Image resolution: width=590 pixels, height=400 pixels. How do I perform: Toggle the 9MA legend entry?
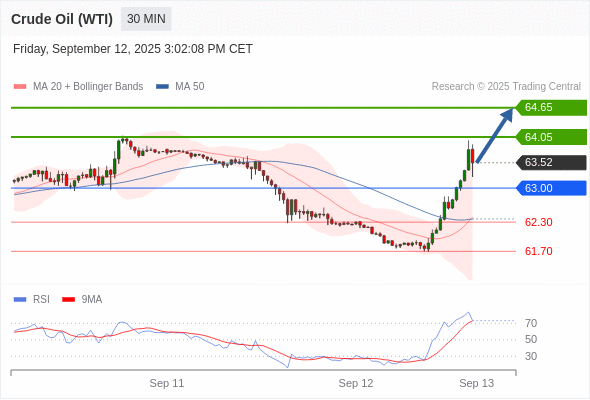(82, 300)
